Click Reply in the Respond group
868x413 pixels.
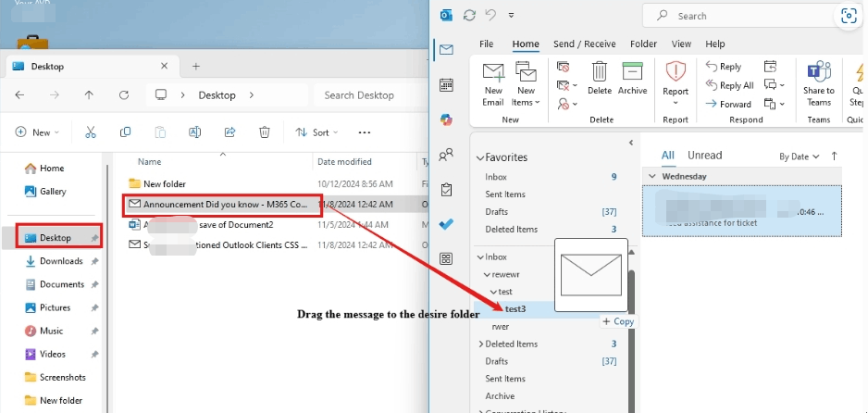(x=724, y=67)
